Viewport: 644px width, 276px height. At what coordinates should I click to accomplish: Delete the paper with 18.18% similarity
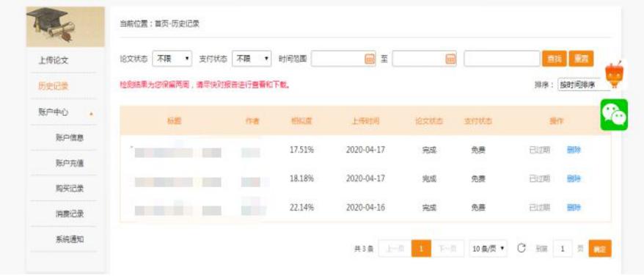point(574,178)
